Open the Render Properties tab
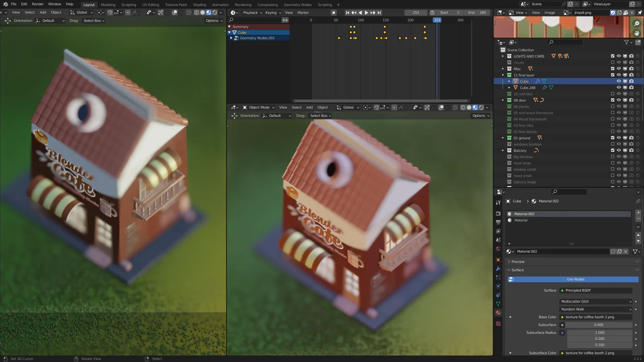Viewport: 644px width, 362px height. (x=498, y=212)
